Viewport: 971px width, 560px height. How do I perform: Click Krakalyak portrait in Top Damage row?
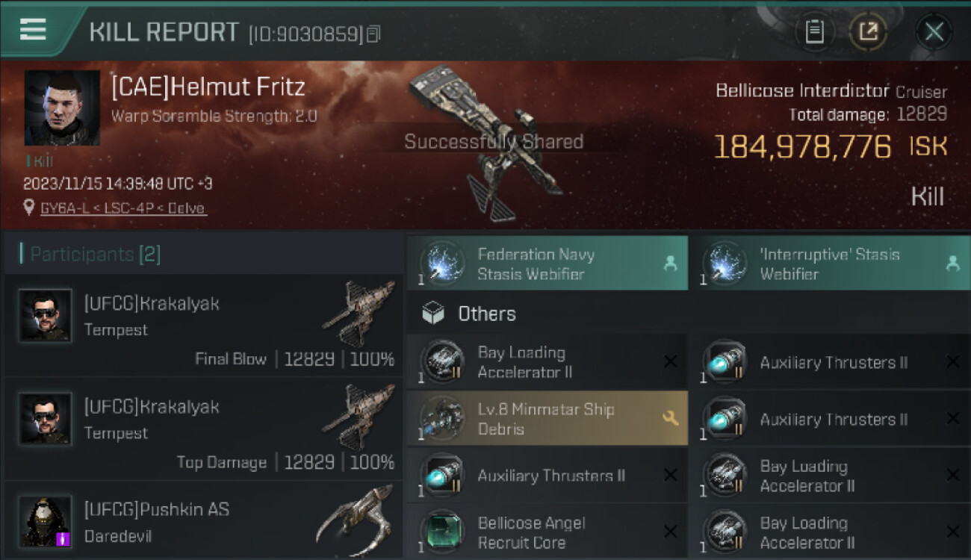point(46,420)
